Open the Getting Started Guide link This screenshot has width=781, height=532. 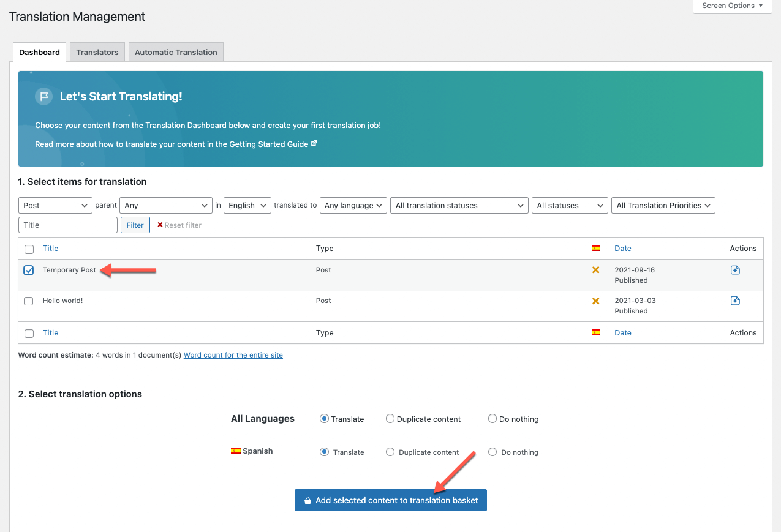coord(268,144)
